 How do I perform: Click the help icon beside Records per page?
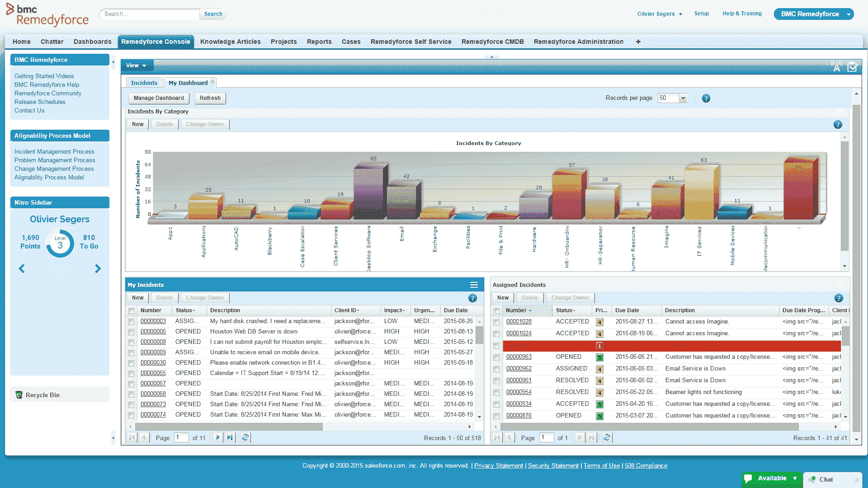[706, 99]
